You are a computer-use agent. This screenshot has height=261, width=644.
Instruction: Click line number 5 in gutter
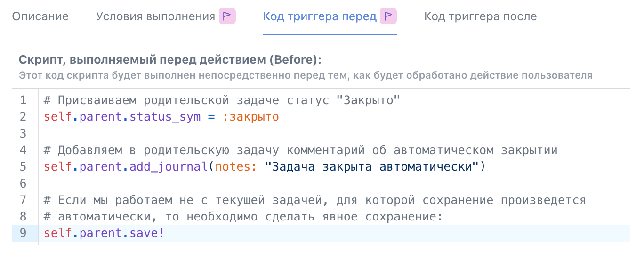point(24,166)
